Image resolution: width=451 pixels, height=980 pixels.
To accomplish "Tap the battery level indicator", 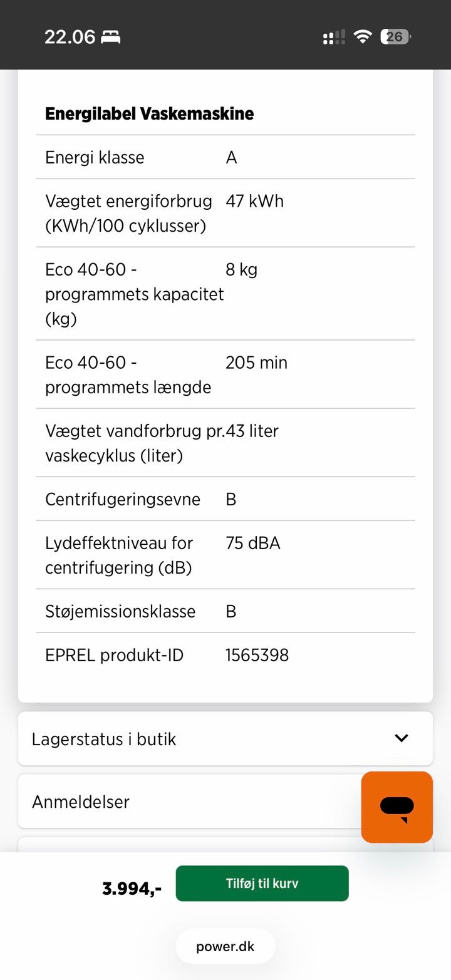I will (x=395, y=37).
